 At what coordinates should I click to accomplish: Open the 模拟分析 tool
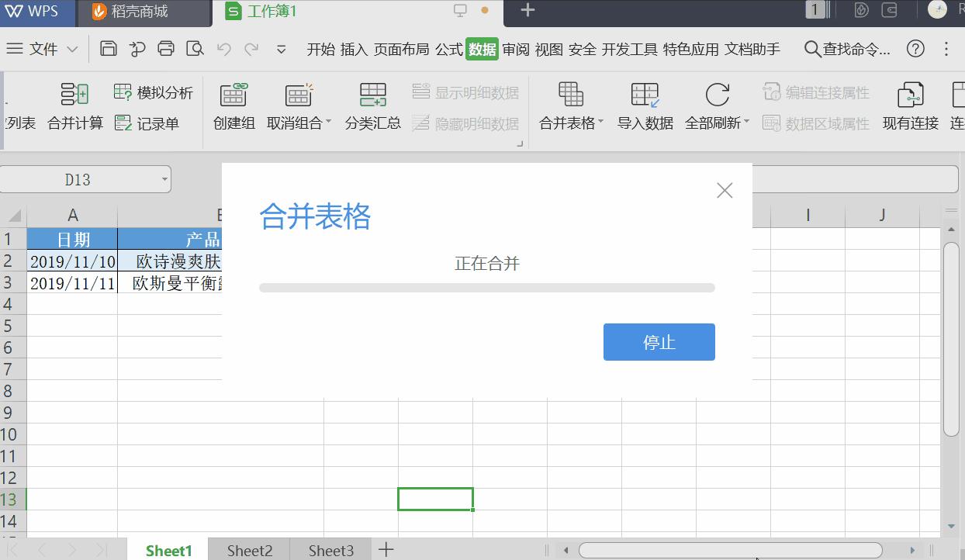[x=122, y=92]
